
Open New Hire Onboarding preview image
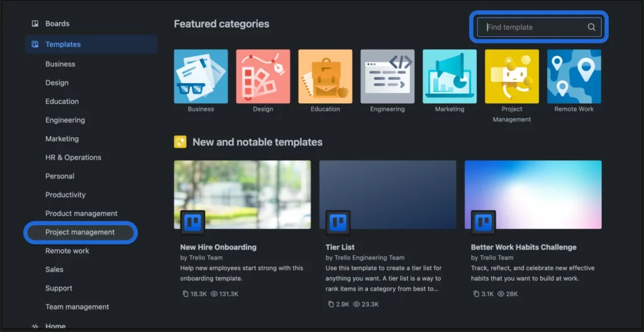click(242, 194)
